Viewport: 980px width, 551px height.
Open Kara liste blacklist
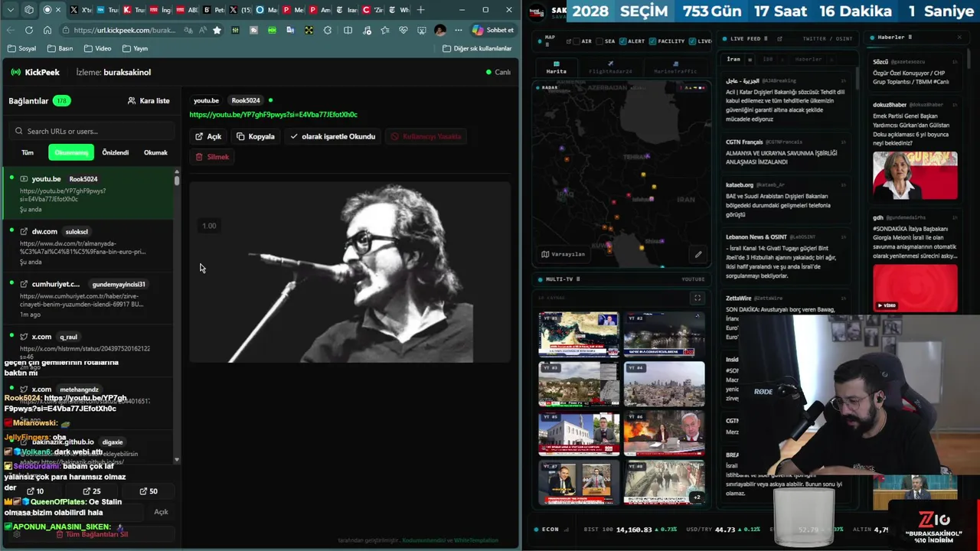149,100
